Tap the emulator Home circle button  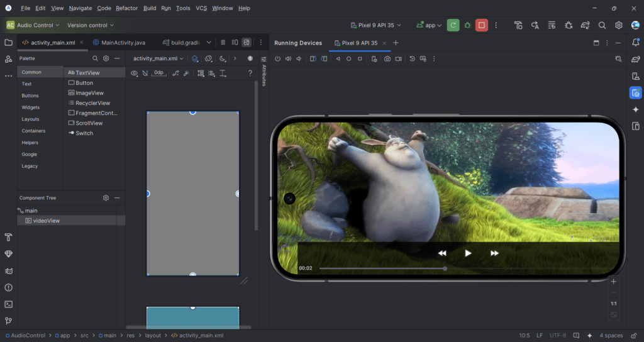348,58
